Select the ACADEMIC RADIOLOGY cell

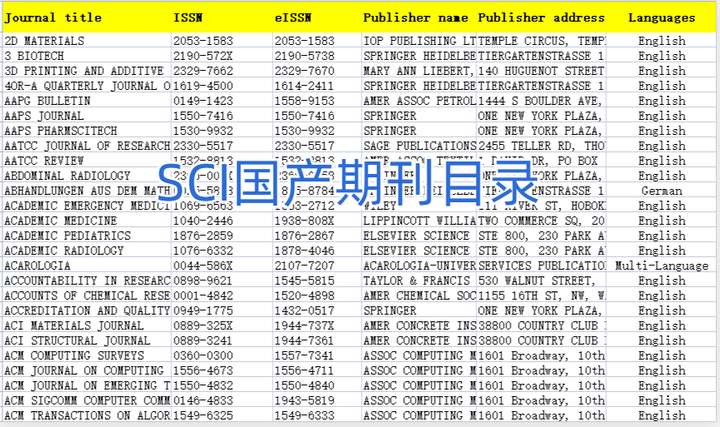(x=87, y=251)
